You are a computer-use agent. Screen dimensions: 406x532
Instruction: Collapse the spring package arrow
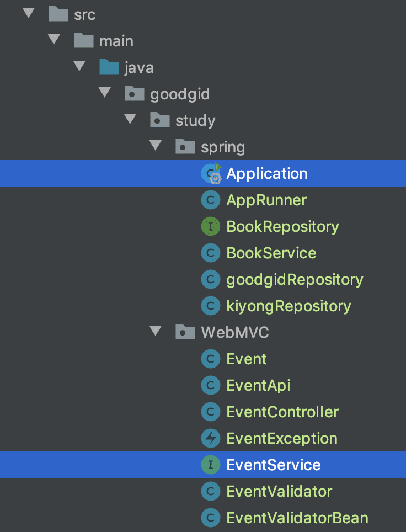pos(156,145)
